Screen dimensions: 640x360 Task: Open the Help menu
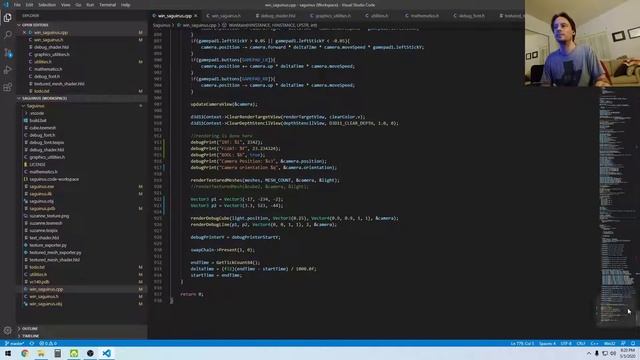pyautogui.click(x=125, y=5)
